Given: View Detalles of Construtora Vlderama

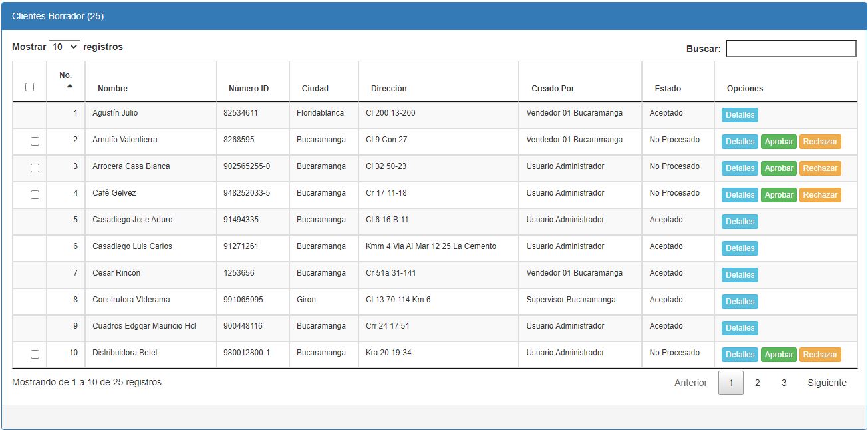Looking at the screenshot, I should click(x=740, y=302).
